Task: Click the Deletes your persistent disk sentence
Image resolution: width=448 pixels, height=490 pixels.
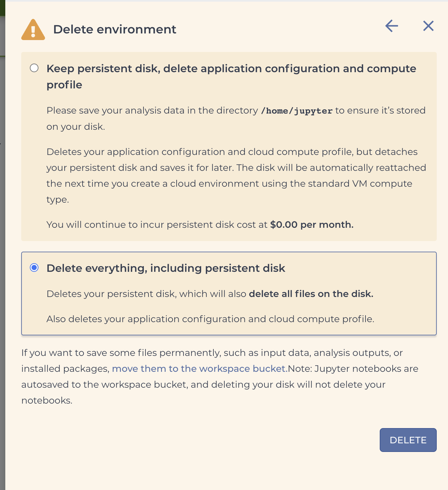Action: click(210, 294)
